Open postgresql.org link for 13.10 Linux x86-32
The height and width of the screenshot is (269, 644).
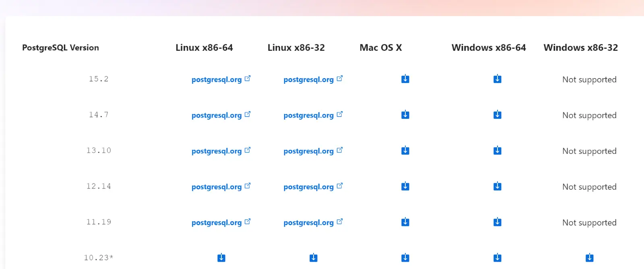[x=313, y=151]
